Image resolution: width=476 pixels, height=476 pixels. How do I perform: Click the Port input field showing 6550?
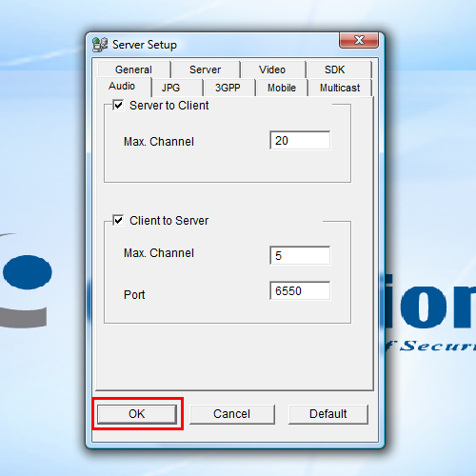pos(300,290)
